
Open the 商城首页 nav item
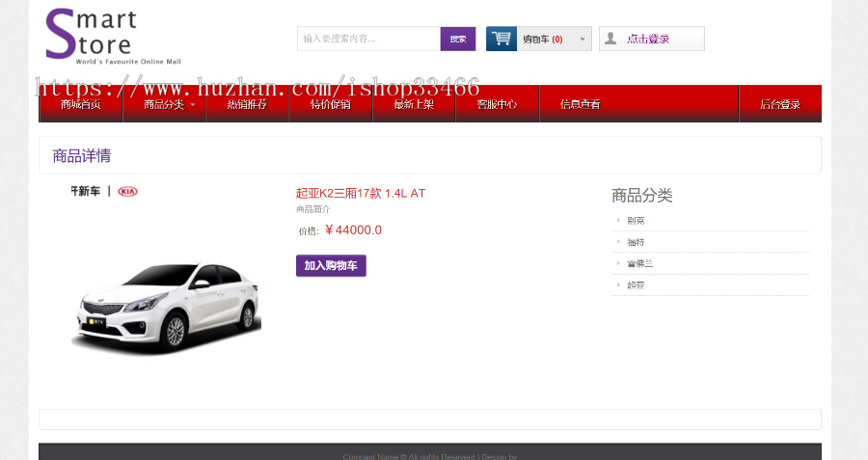click(x=81, y=104)
